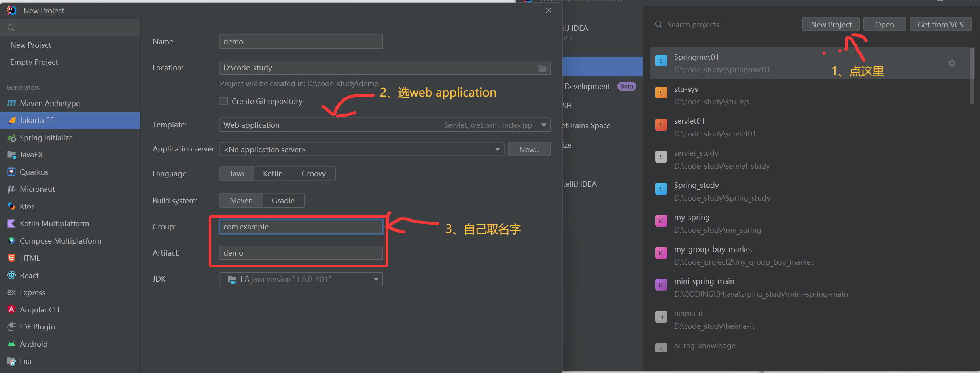Click the React atom icon
The height and width of the screenshot is (373, 980).
click(x=11, y=275)
